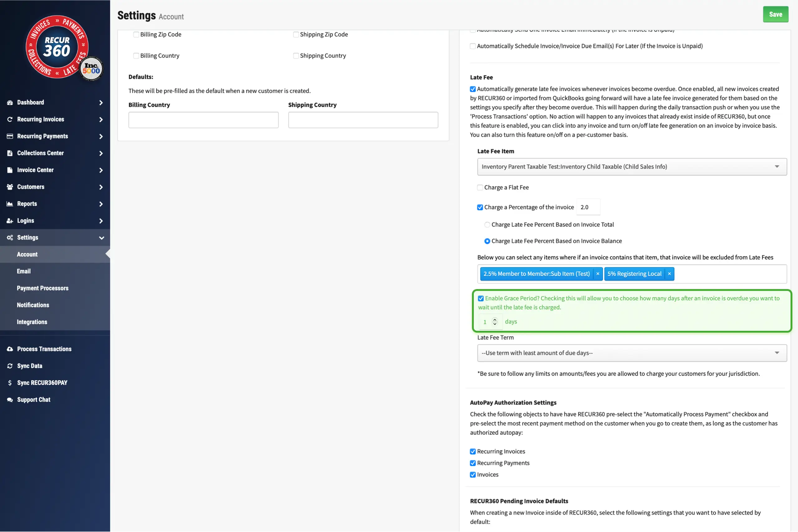Screen dimensions: 798x532
Task: Click the Recurring Invoices refresh icon
Action: [10, 119]
